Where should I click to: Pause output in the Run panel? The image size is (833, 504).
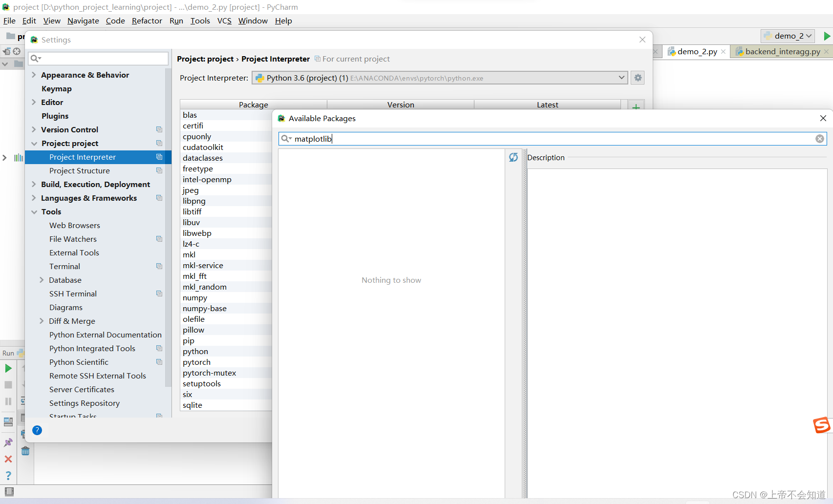(8, 401)
